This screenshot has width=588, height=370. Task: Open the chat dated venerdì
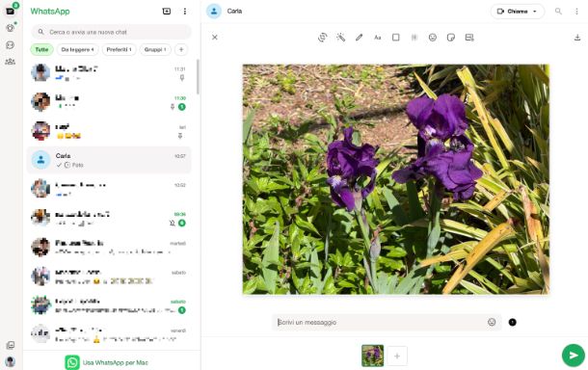coord(109,334)
